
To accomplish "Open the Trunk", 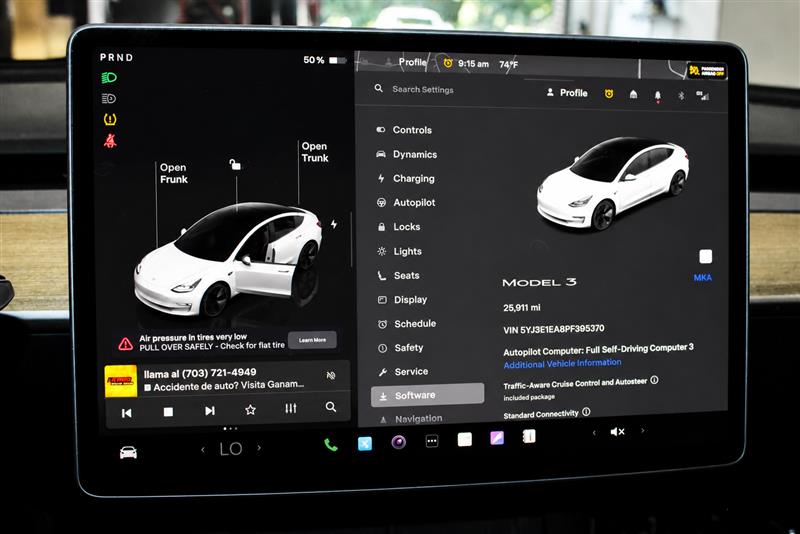I will [x=315, y=152].
